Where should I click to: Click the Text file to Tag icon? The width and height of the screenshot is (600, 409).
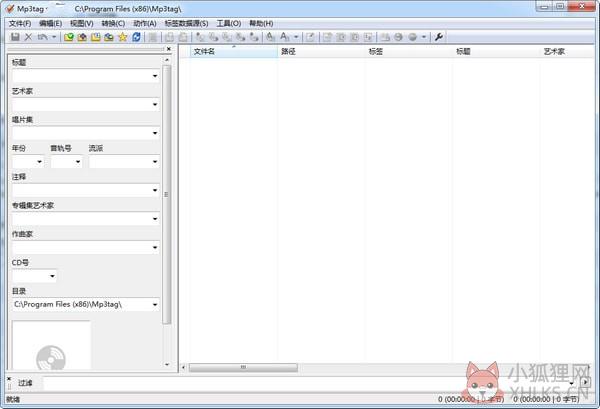click(240, 37)
